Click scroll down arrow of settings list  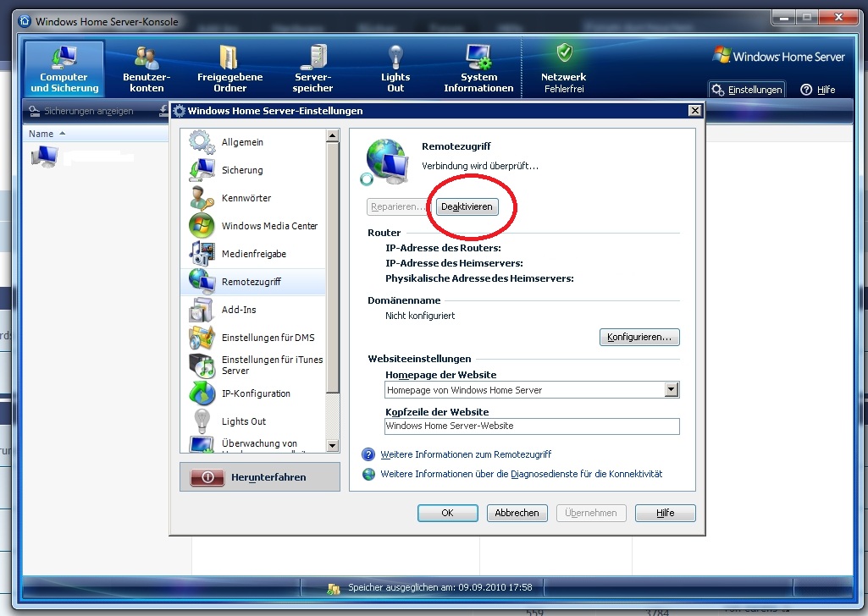(x=332, y=445)
